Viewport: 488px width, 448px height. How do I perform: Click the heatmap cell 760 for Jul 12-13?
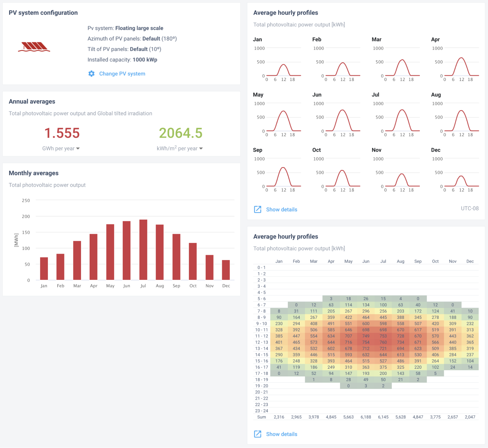383,342
